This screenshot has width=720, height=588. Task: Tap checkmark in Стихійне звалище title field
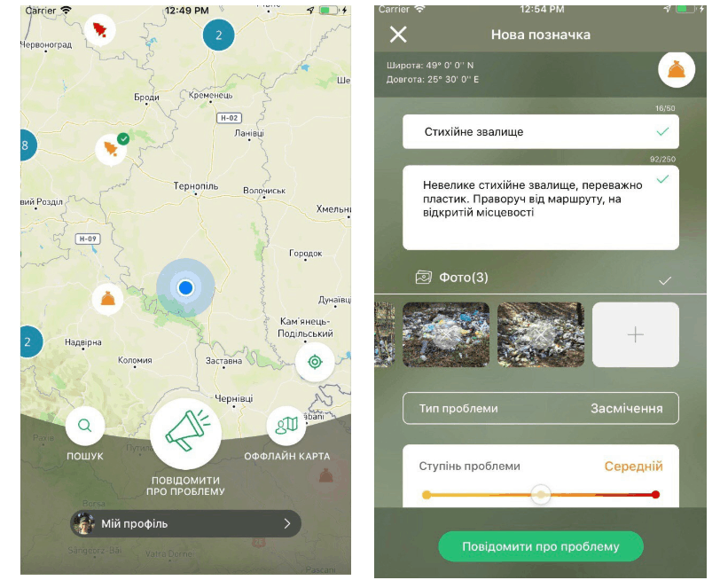(661, 131)
